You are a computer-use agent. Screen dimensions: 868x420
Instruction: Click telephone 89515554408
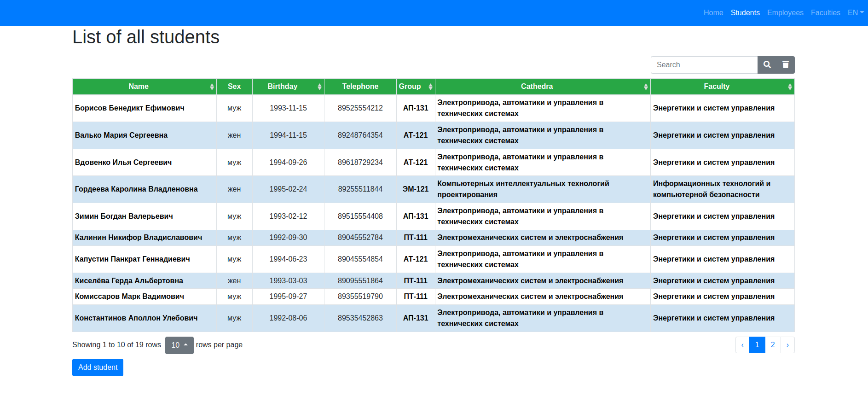360,216
